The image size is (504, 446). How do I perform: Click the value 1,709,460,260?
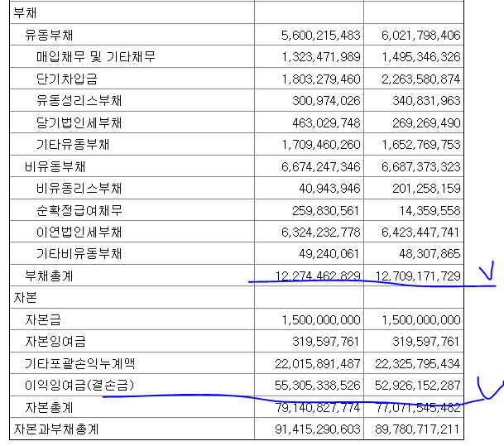[321, 144]
